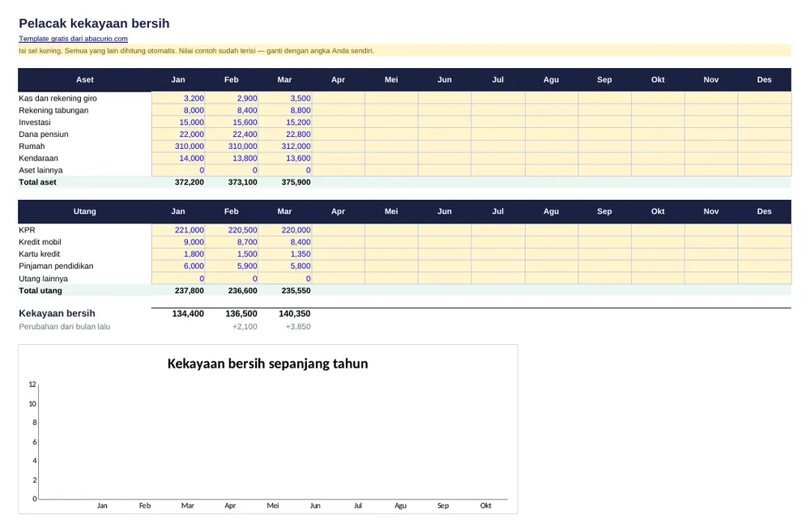Screen dimensions: 810x532
Task: Select the Feb value 2,900 for Kas dan rekening giro
Action: (232, 98)
